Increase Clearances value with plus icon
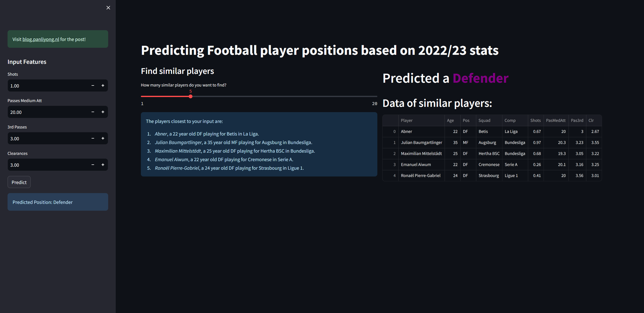The width and height of the screenshot is (644, 313). (103, 165)
